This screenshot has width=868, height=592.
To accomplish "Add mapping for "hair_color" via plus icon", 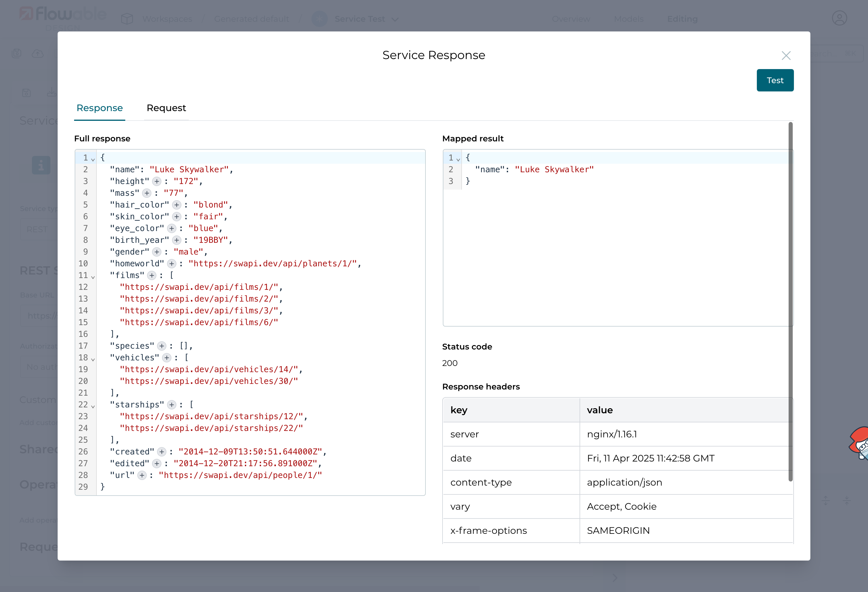I will [x=177, y=205].
